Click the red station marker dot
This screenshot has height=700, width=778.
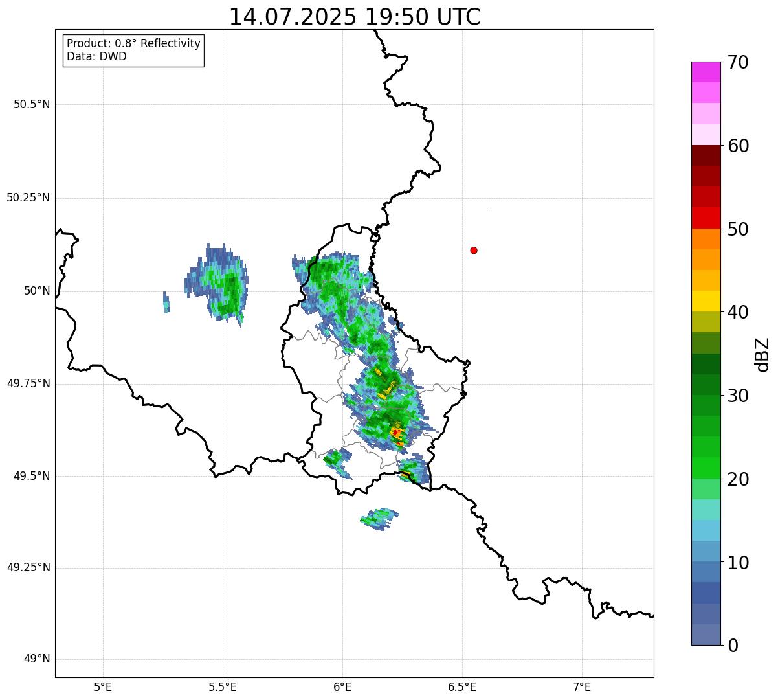(474, 250)
